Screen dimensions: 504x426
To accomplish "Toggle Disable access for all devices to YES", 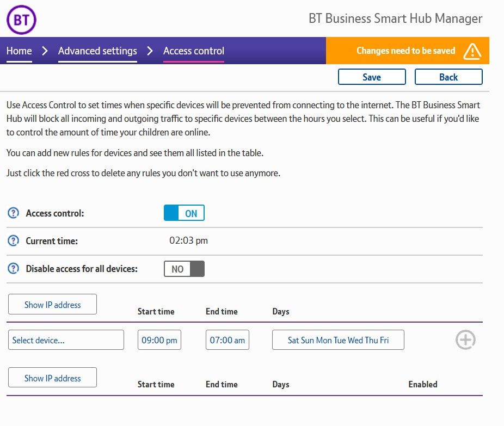I will (x=184, y=269).
